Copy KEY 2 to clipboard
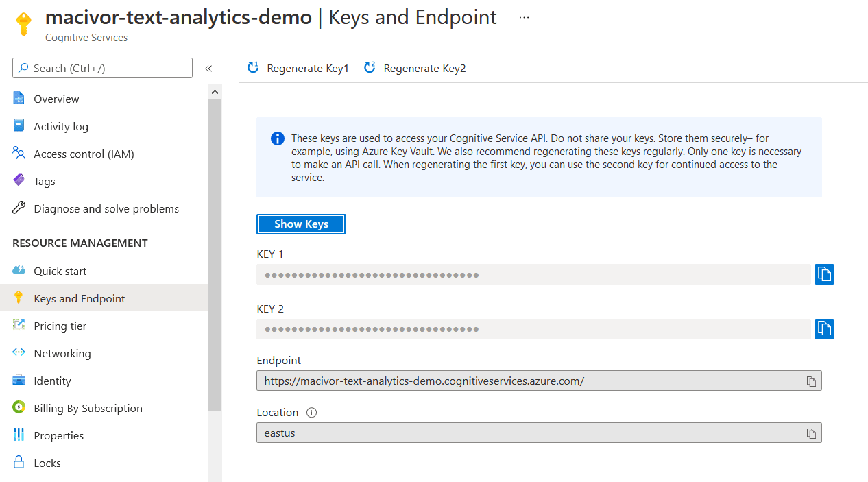The width and height of the screenshot is (868, 482). [823, 328]
